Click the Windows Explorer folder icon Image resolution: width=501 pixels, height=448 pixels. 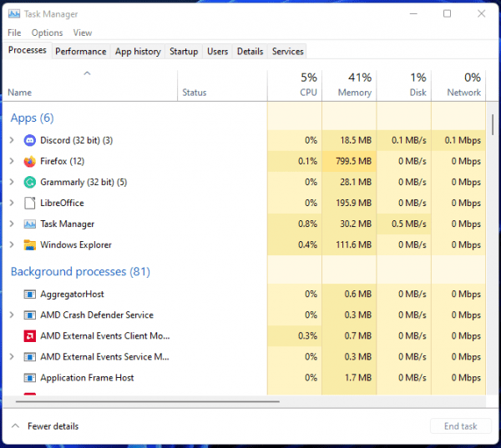coord(30,245)
